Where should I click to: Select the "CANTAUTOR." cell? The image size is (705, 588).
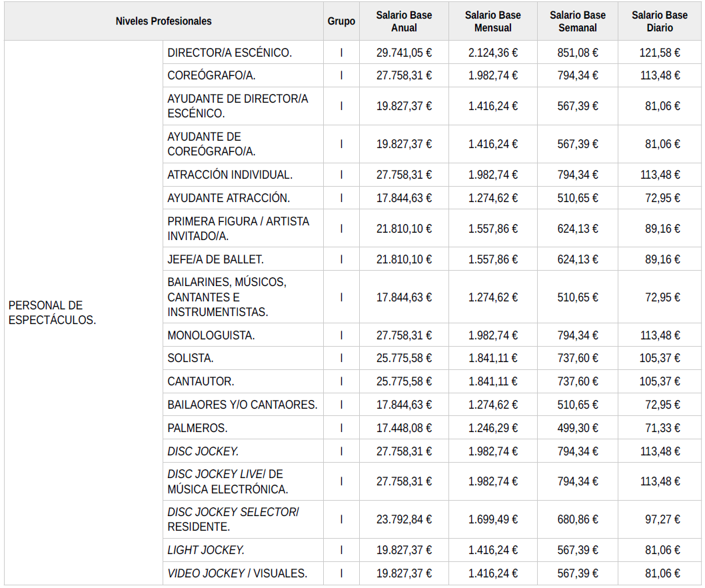click(x=201, y=381)
